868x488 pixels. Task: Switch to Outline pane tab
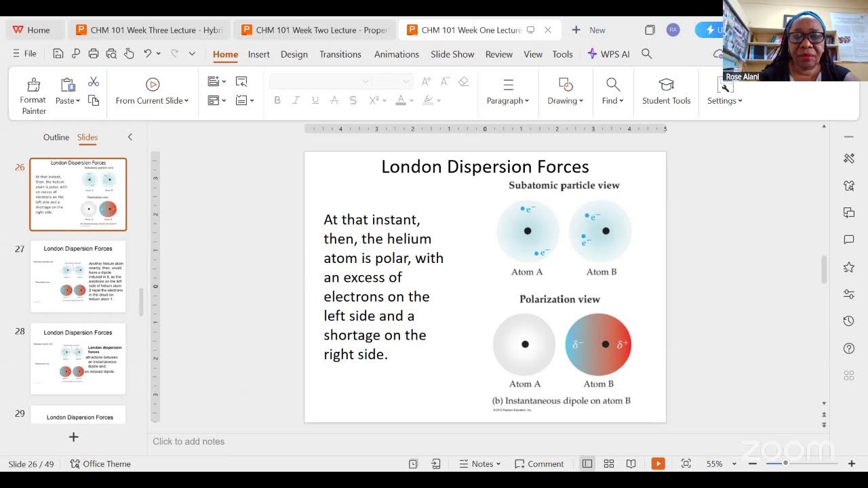point(56,137)
